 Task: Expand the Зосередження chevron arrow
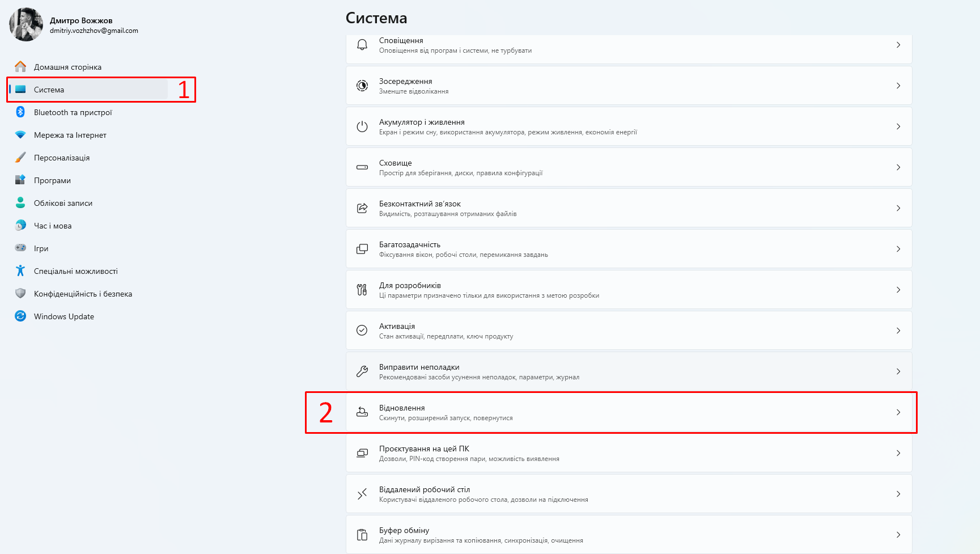[x=898, y=86]
